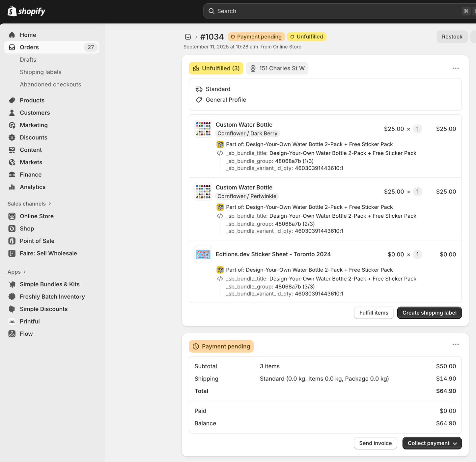Click the Flow app icon

pyautogui.click(x=12, y=334)
